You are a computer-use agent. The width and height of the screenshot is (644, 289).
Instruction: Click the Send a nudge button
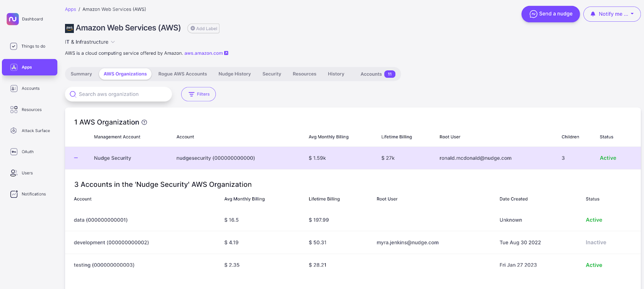pos(550,14)
